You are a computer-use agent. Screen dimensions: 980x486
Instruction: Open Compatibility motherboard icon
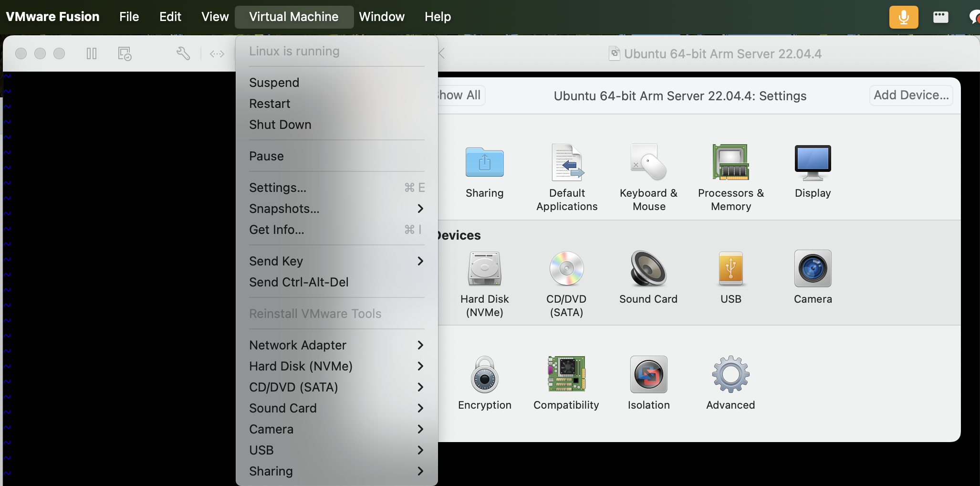[566, 374]
